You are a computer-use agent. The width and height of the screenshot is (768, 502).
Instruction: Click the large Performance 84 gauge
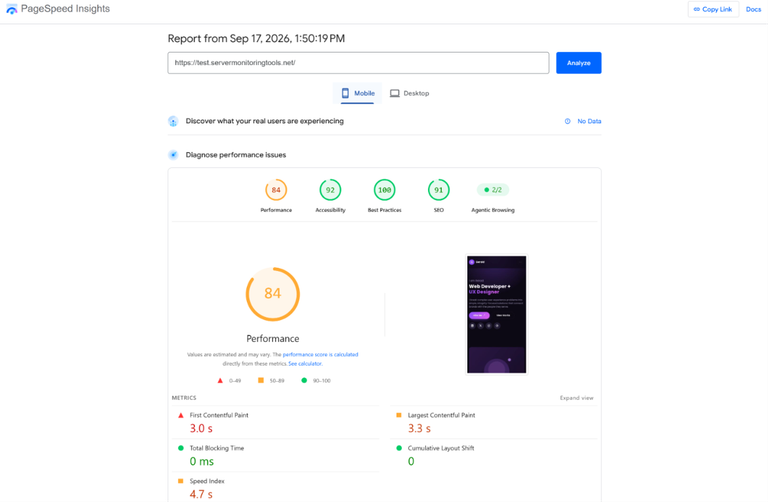click(272, 294)
